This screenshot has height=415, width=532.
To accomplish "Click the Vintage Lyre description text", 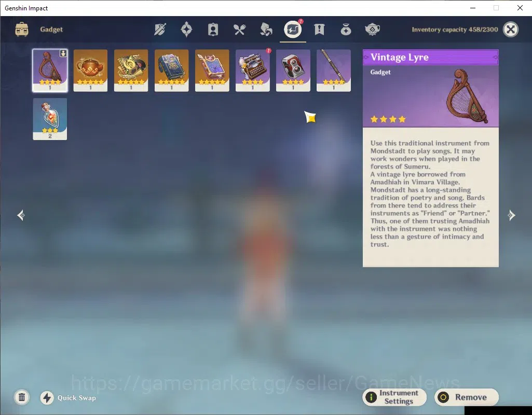I will pos(430,193).
